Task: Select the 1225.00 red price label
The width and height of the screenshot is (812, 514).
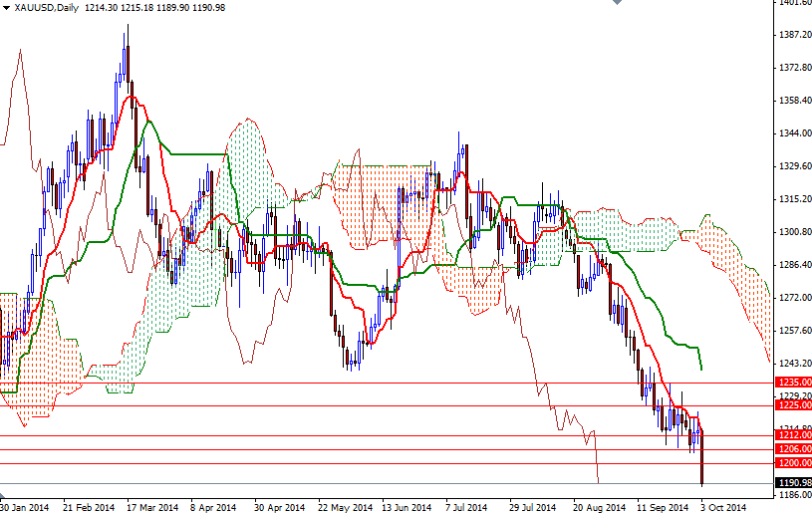Action: (x=792, y=404)
